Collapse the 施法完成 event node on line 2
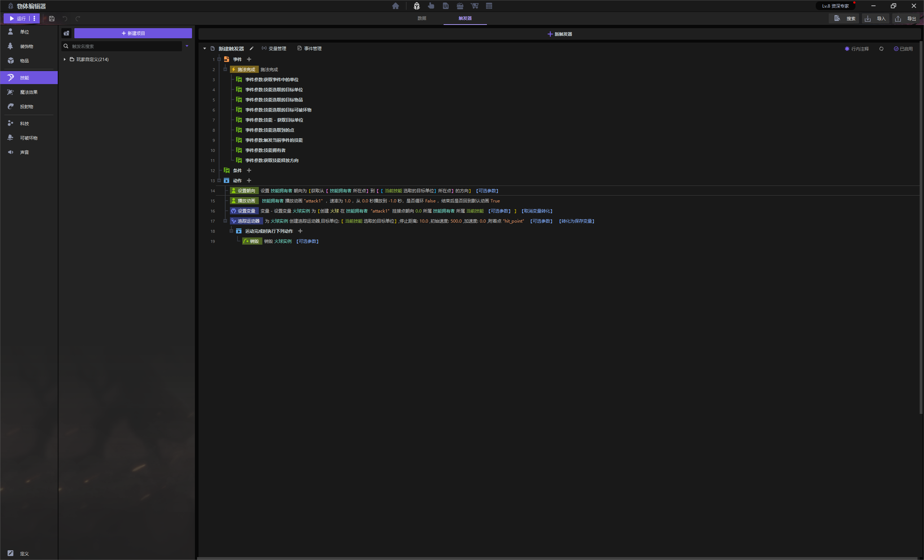 [225, 69]
